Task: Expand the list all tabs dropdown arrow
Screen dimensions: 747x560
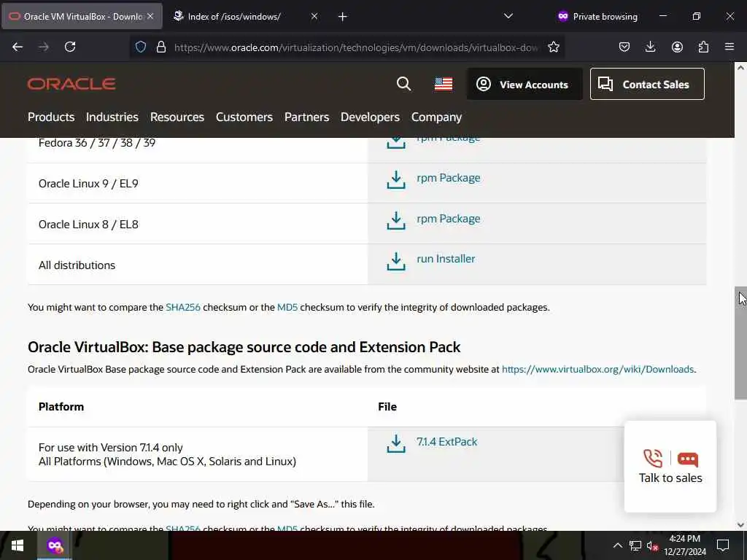Action: tap(508, 16)
